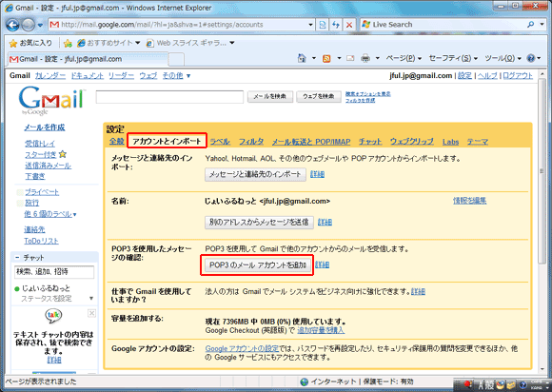Screen dimensions: 552x392
Task: Open the address bar URL dropdown
Action: 310,25
